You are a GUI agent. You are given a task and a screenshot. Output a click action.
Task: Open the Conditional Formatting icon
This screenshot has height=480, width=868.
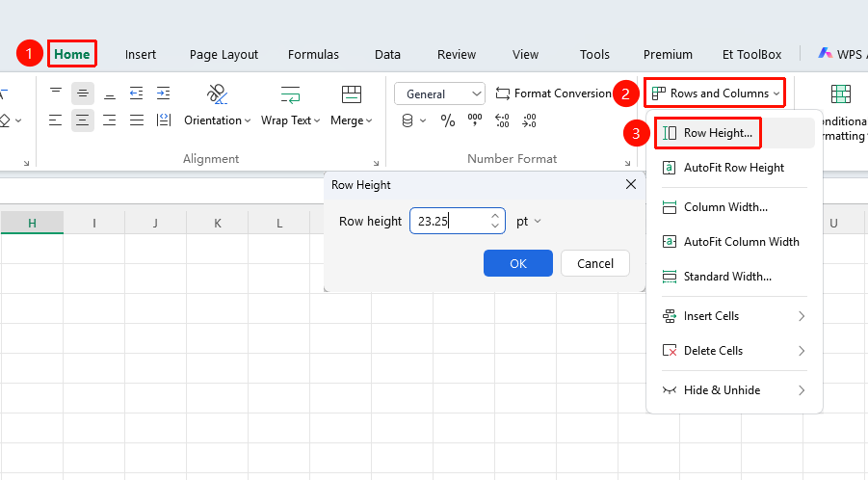(840, 94)
